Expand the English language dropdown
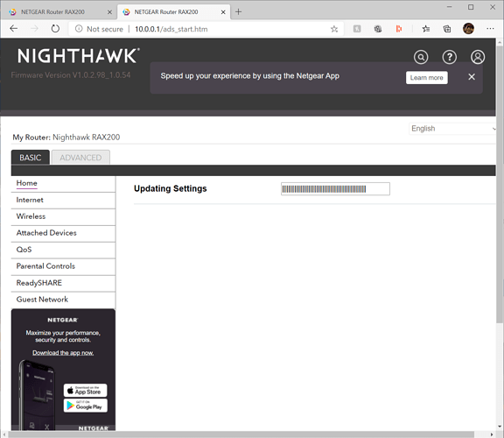The image size is (504, 438). 452,129
